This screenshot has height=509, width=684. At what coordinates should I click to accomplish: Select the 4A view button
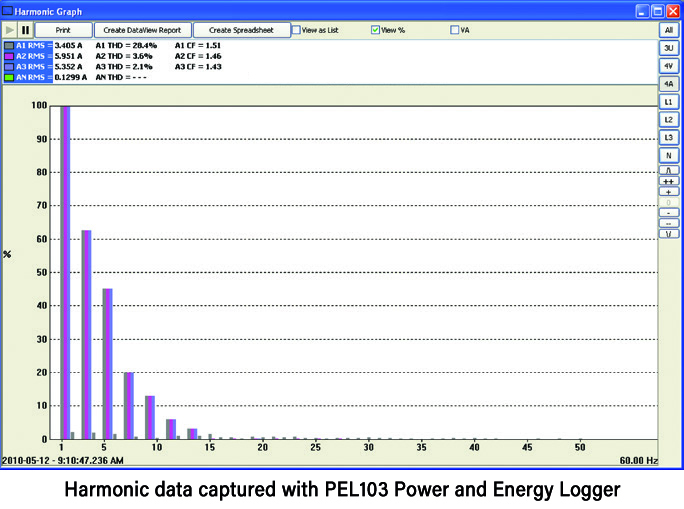click(669, 84)
